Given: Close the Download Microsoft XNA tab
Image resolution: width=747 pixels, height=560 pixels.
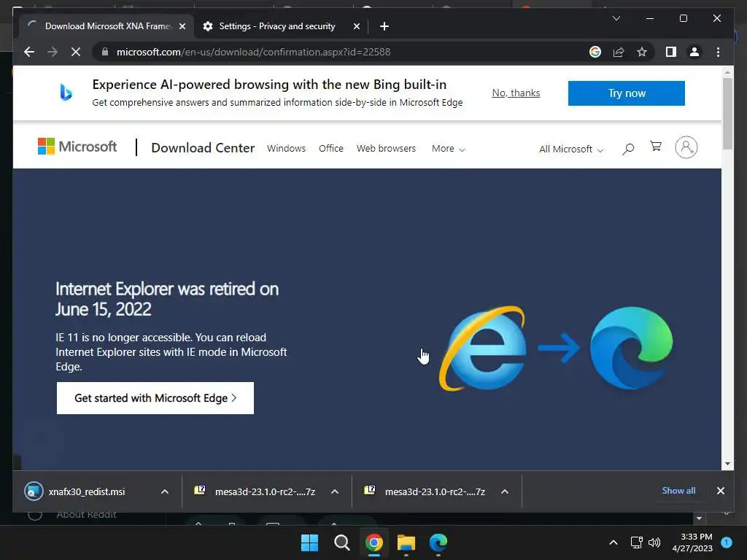Looking at the screenshot, I should point(182,26).
